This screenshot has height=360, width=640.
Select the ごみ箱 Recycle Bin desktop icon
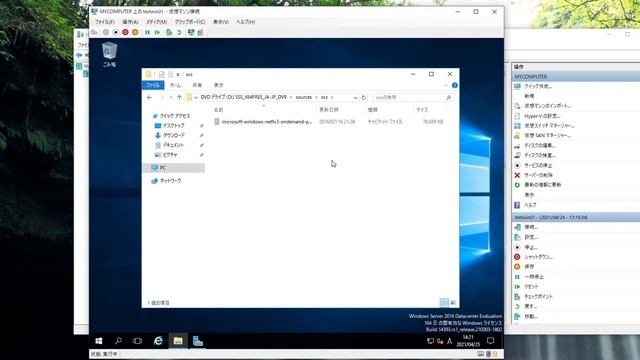coord(109,55)
